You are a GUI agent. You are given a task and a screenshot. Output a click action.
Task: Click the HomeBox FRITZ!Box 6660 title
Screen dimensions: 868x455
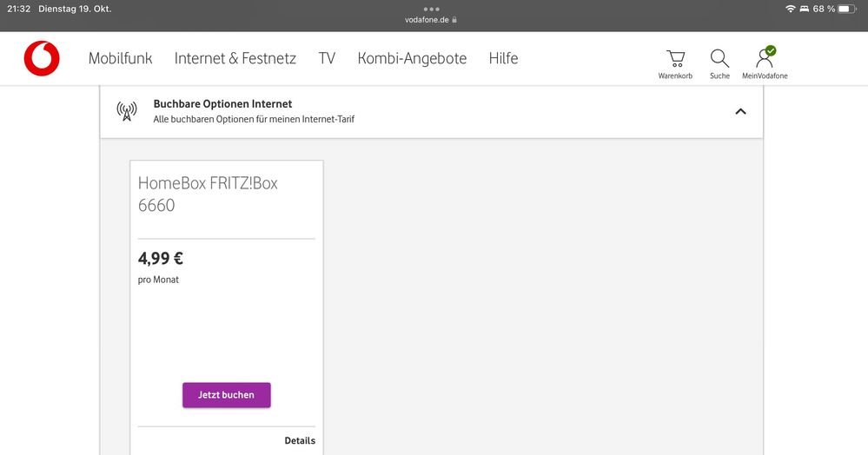click(x=208, y=195)
